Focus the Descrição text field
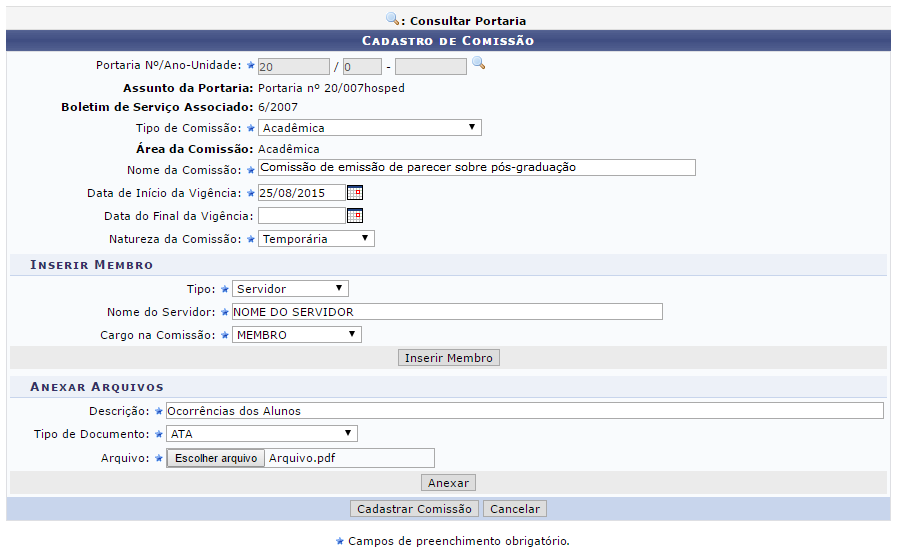Viewport: 899px width, 553px height. (524, 411)
